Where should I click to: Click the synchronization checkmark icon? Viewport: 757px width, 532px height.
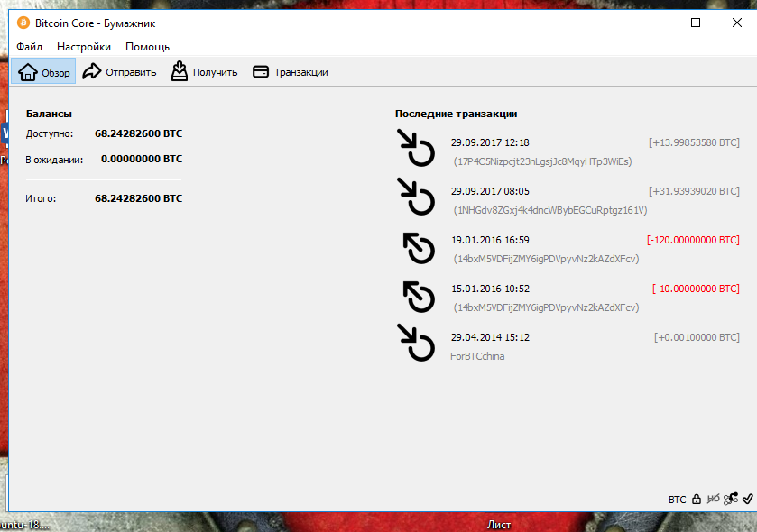click(748, 499)
